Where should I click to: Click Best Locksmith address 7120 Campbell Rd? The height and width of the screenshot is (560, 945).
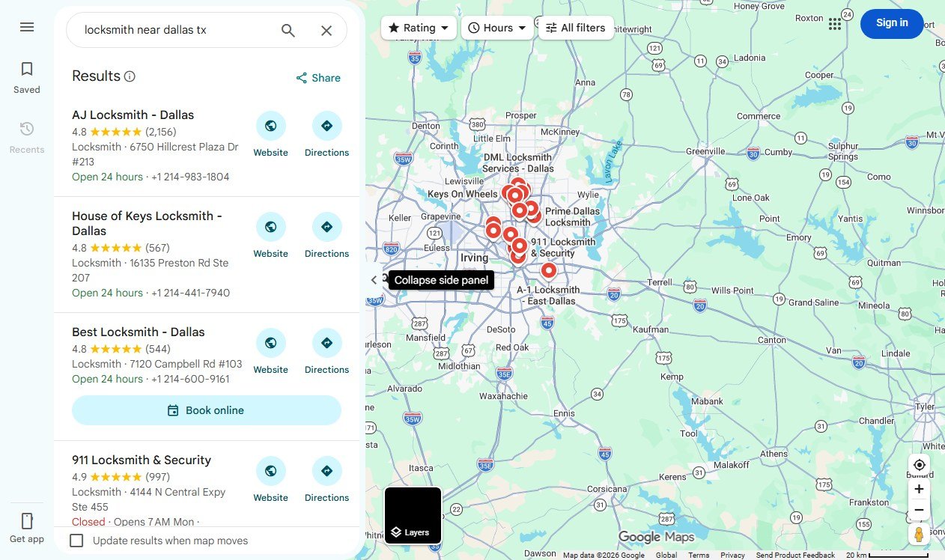click(x=186, y=364)
